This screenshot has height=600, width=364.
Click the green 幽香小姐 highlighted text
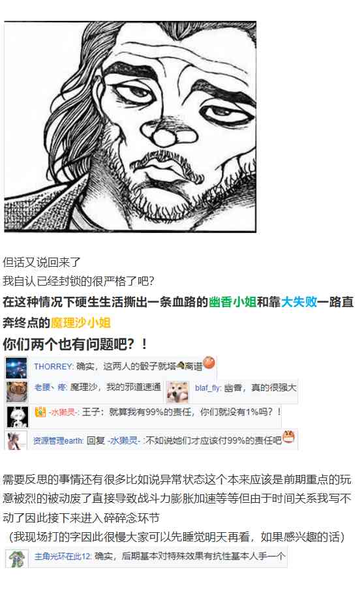click(233, 303)
